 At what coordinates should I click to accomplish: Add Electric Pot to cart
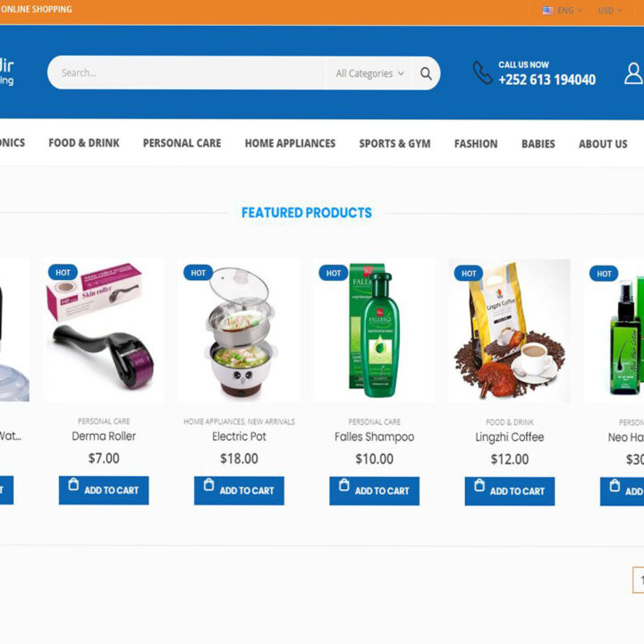point(239,490)
